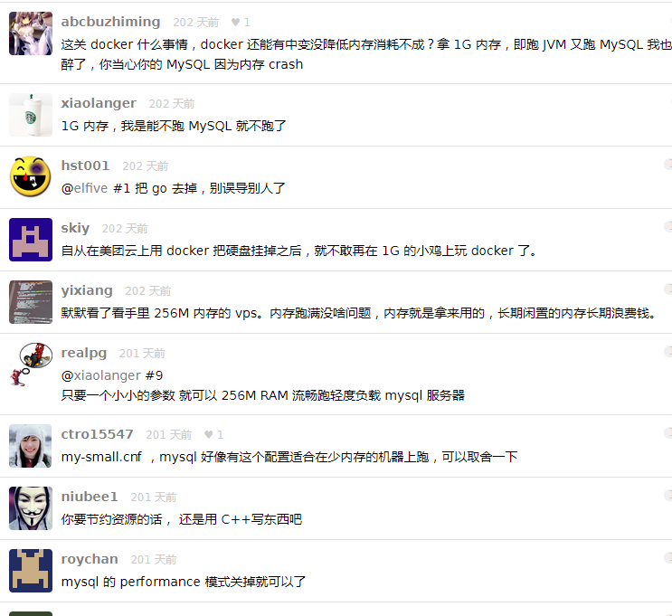Open yixiang's code screenshot avatar
This screenshot has height=616, width=672.
click(31, 302)
